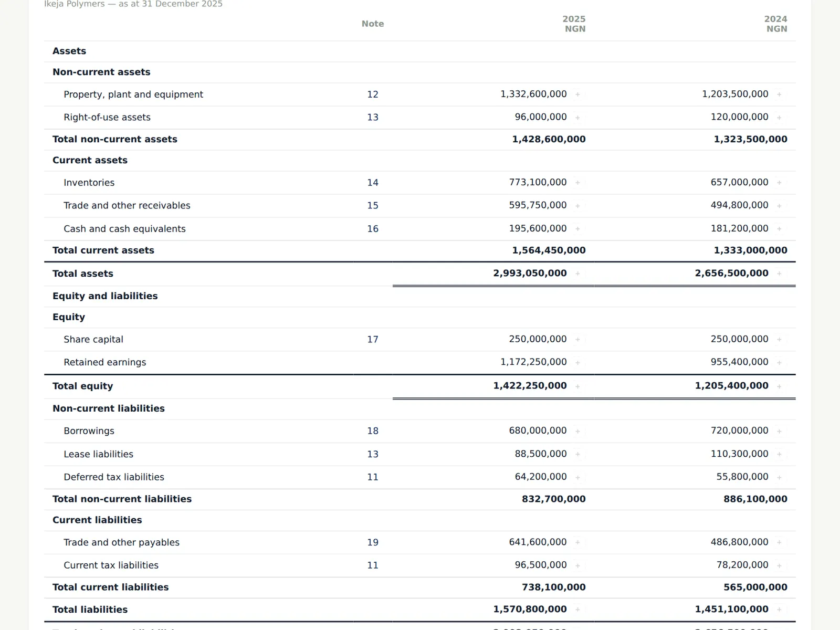Click plus icon next to 2024 Trade and other receivables
The image size is (840, 630).
(779, 206)
